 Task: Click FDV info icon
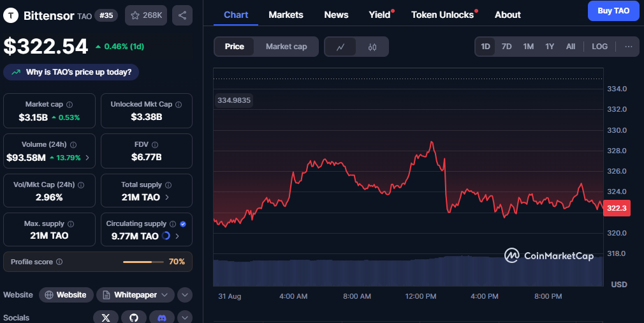(155, 145)
